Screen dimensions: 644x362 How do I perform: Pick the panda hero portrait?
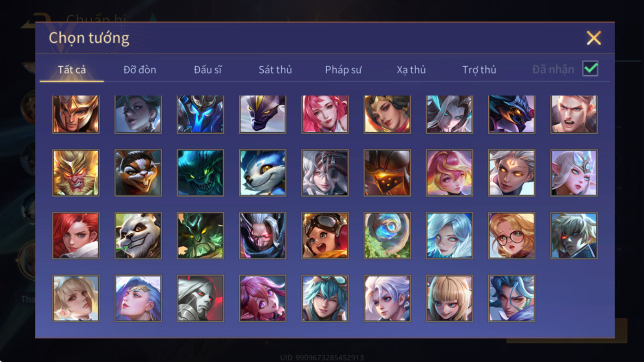point(138,235)
